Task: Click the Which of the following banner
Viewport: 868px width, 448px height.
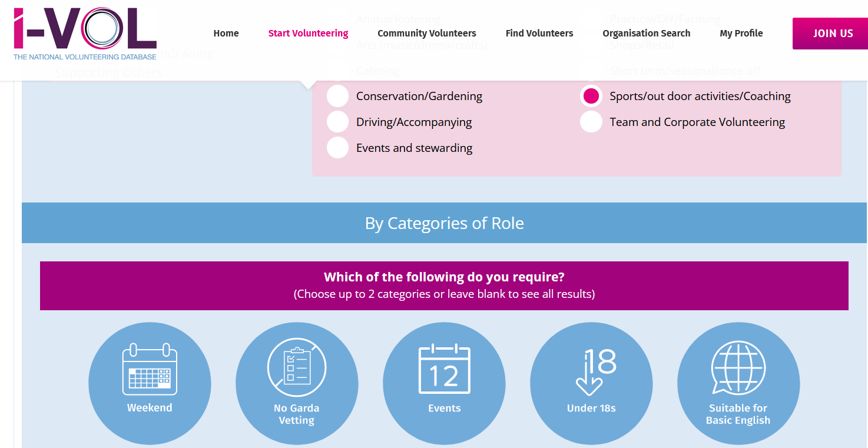Action: tap(444, 286)
